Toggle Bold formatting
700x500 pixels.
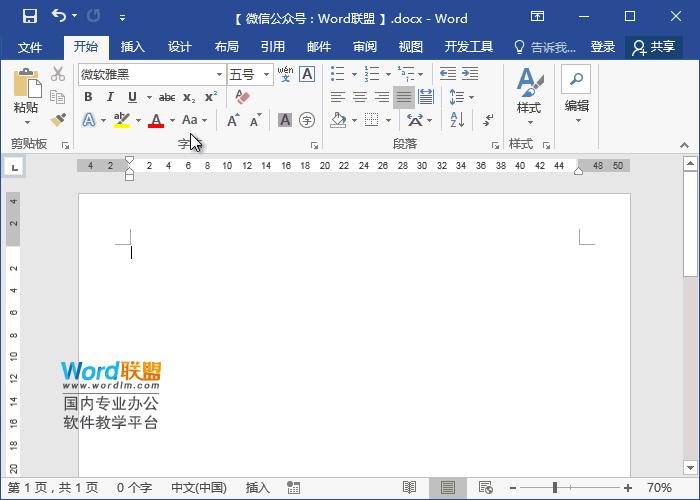tap(88, 97)
